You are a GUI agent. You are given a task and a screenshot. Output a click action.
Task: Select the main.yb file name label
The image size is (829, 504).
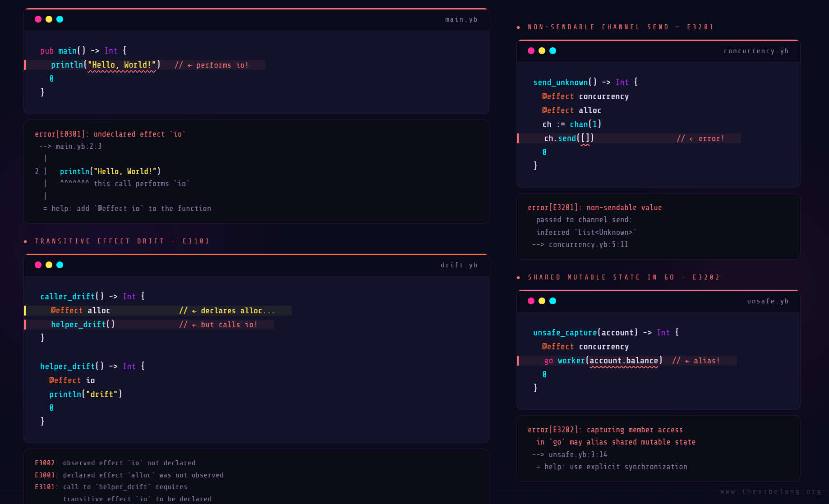(x=461, y=19)
